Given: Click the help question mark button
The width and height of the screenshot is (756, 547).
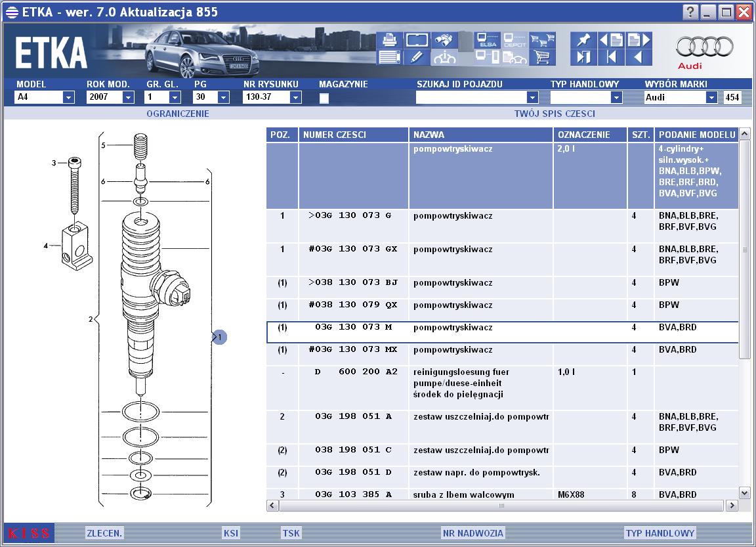Looking at the screenshot, I should (690, 12).
